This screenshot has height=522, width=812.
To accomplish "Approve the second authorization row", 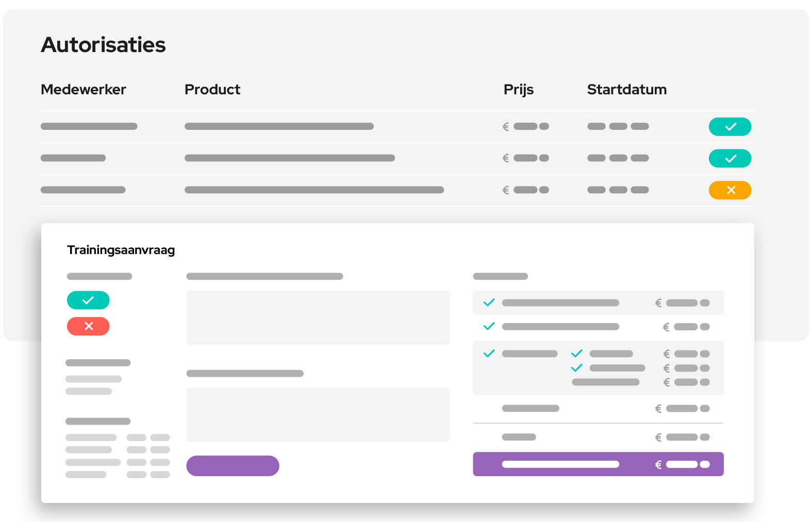I will pos(730,158).
